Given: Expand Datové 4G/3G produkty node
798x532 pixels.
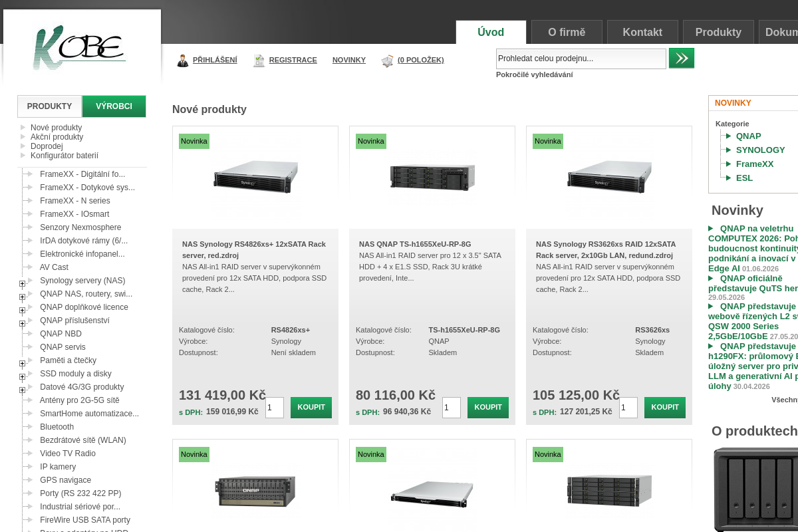Looking at the screenshot, I should coord(22,390).
